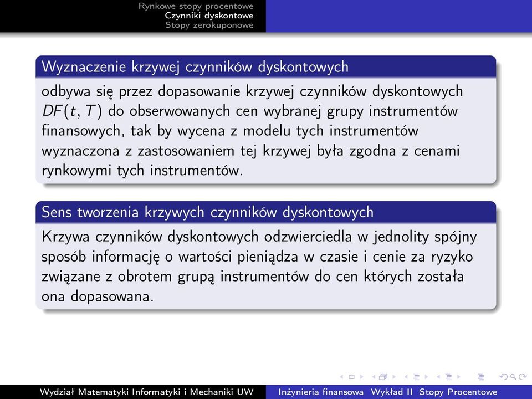Screen dimensions: 532x399
Task: Click the formula DF(t, T)
Action: click(x=71, y=111)
